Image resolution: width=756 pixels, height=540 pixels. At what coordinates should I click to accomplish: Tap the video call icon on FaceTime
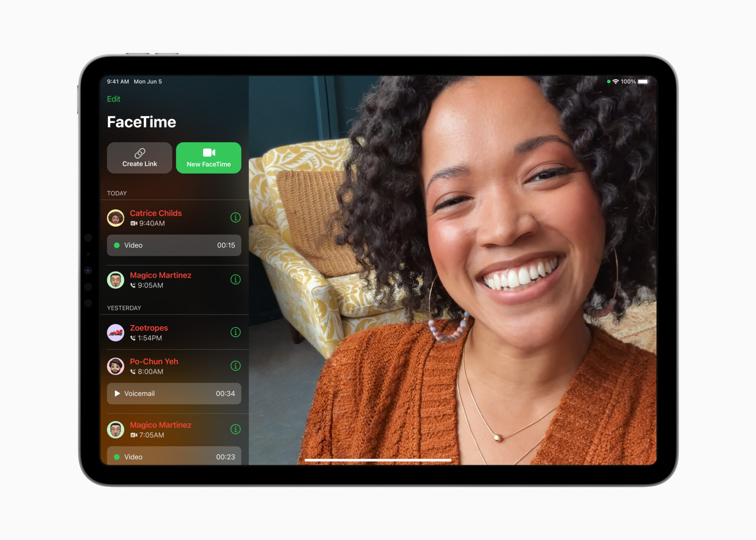click(x=208, y=152)
